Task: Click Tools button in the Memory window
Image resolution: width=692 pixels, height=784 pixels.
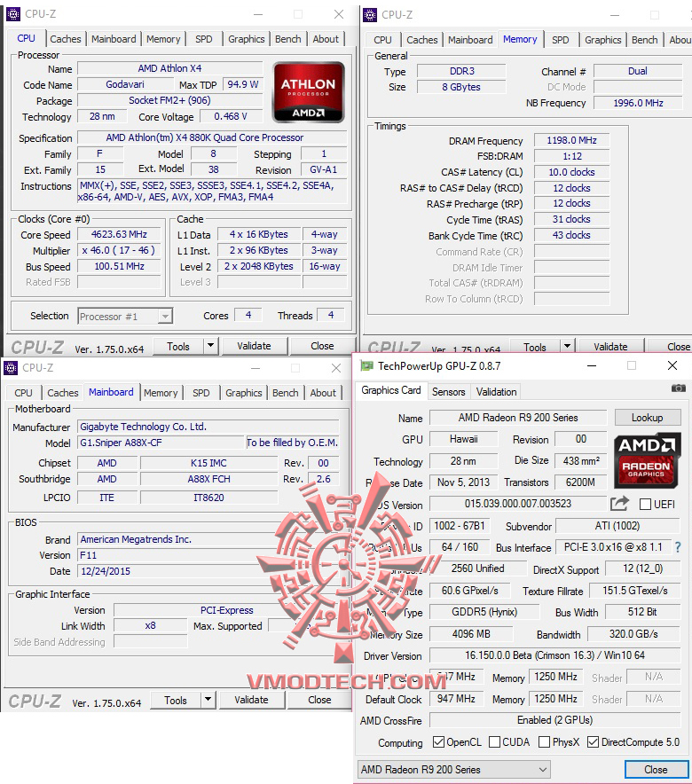Action: pyautogui.click(x=535, y=347)
